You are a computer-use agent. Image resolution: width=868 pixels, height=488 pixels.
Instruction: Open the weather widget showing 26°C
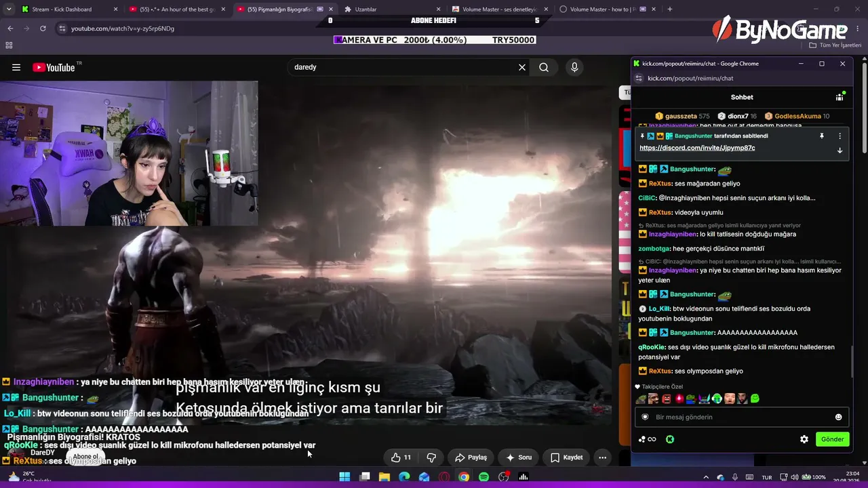[28, 477]
